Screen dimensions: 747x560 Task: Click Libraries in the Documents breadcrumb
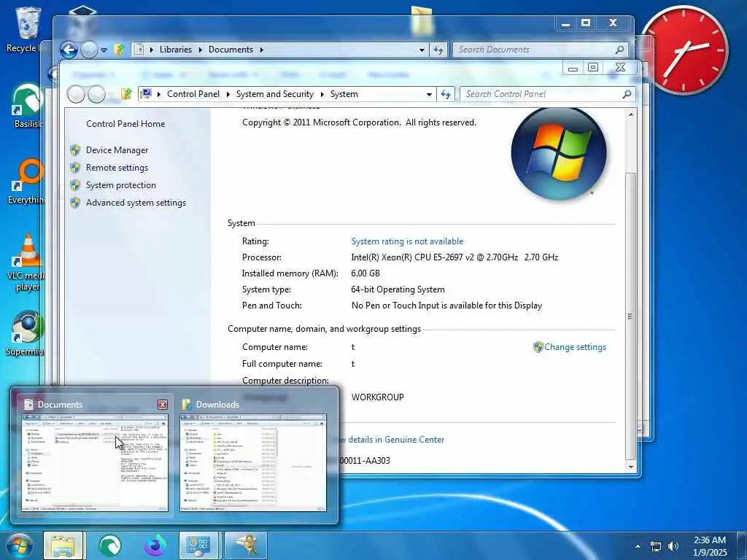pos(175,50)
